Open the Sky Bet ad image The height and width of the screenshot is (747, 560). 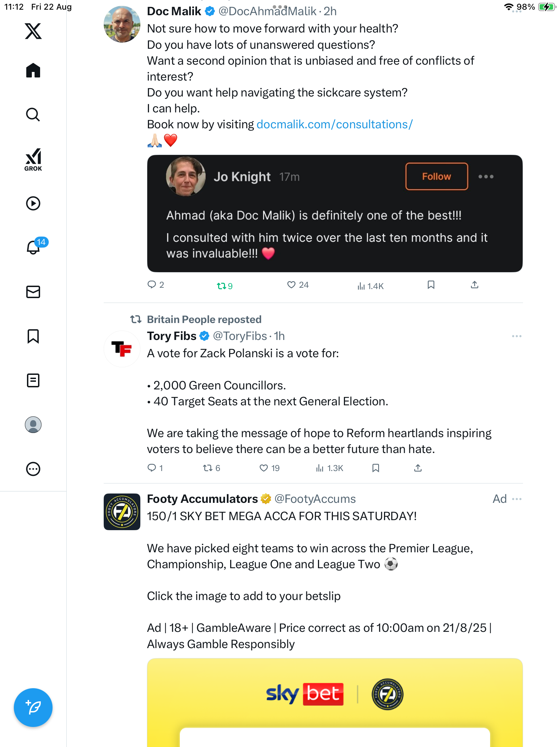pos(335,702)
